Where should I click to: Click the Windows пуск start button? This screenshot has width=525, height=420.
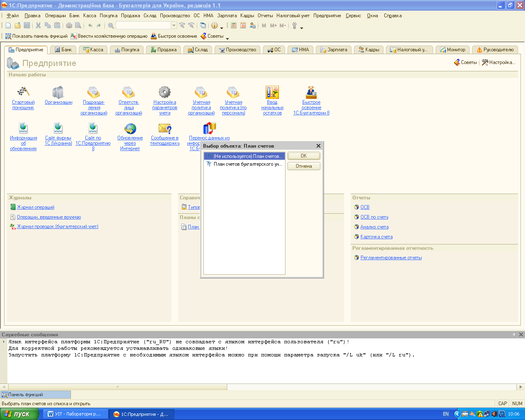[19, 414]
